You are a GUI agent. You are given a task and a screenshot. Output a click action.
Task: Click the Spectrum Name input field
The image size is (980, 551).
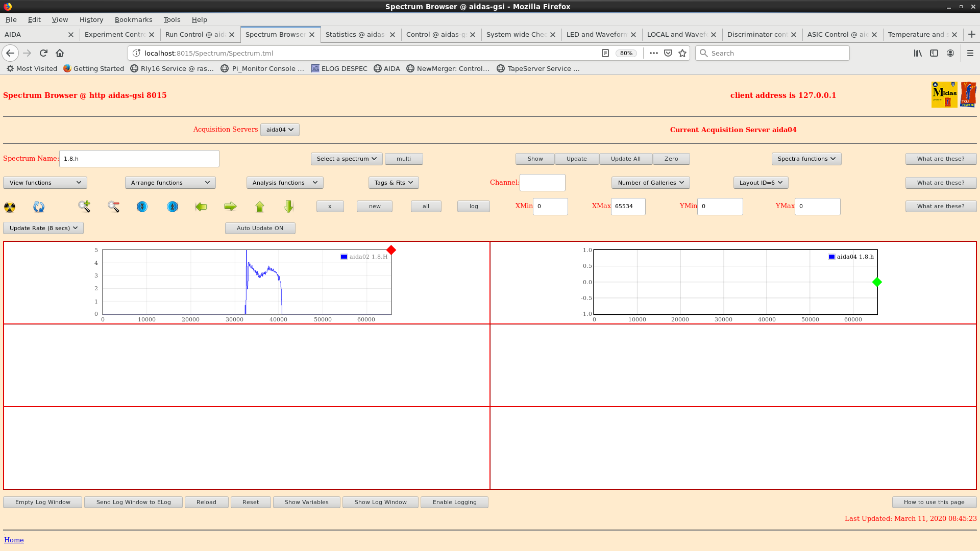139,159
